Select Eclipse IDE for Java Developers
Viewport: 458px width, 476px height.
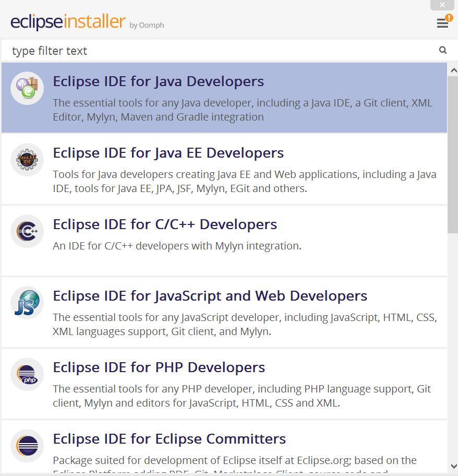[224, 98]
